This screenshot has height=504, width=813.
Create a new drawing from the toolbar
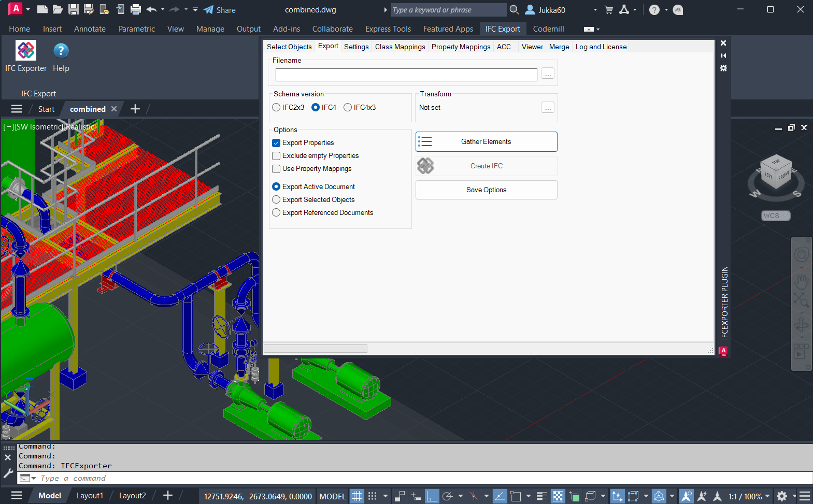(x=42, y=9)
